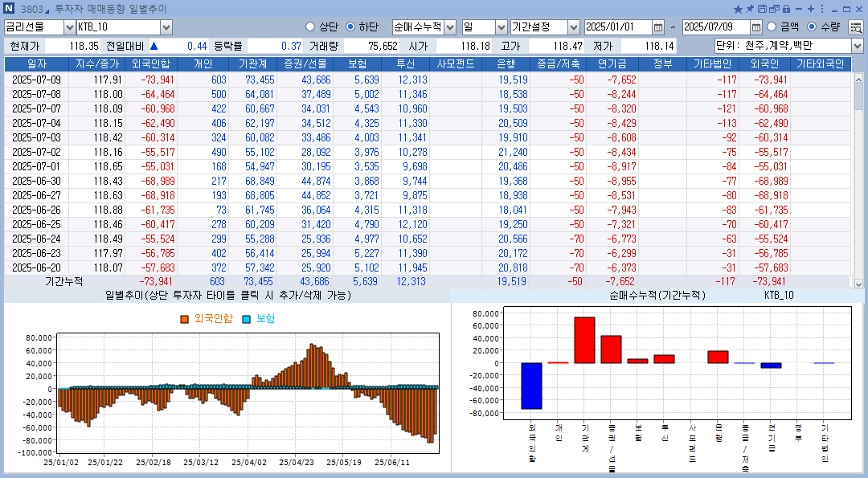Click the 개인 column header
Image resolution: width=868 pixels, height=478 pixels.
[203, 64]
